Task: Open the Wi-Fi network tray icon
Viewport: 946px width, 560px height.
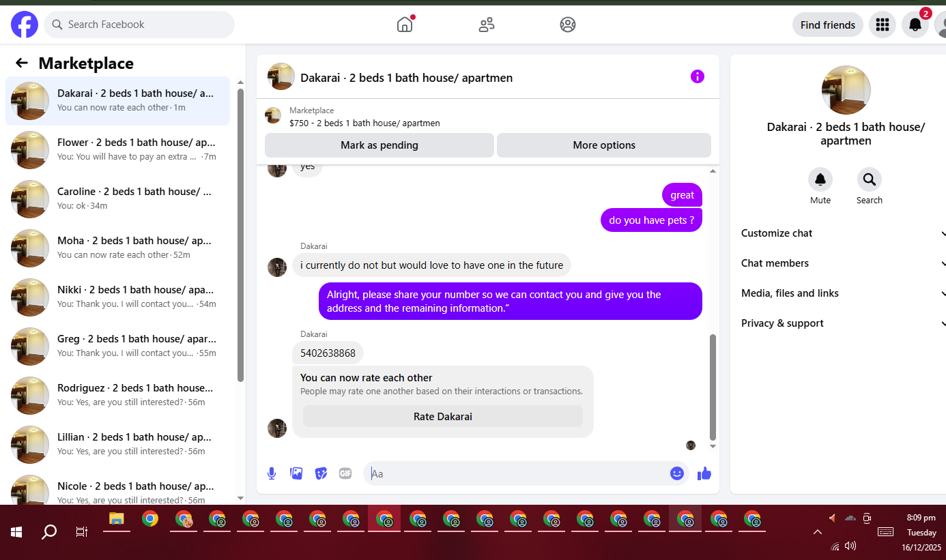Action: tap(835, 546)
